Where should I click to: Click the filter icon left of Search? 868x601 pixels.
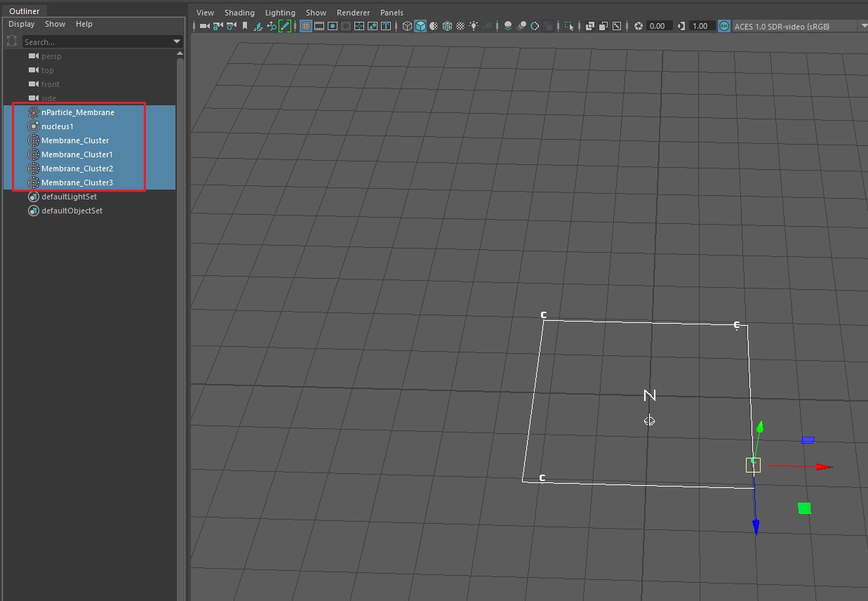(12, 41)
